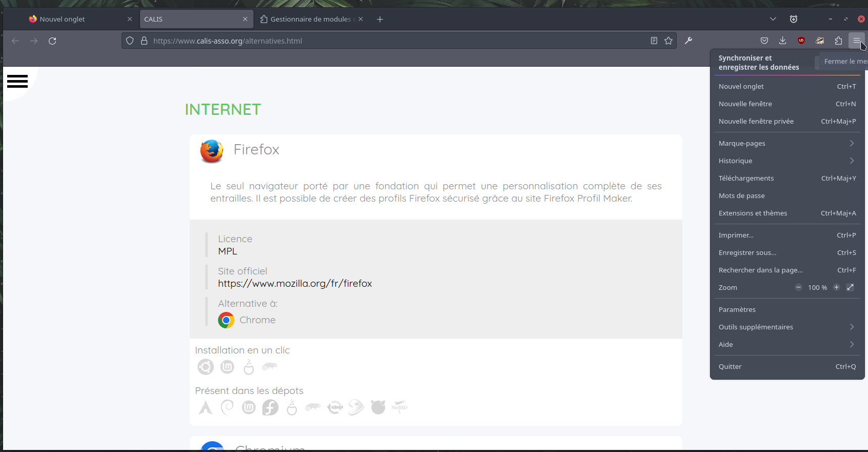Screen dimensions: 868x452
Task: Click the URL address bar field
Action: (390, 41)
